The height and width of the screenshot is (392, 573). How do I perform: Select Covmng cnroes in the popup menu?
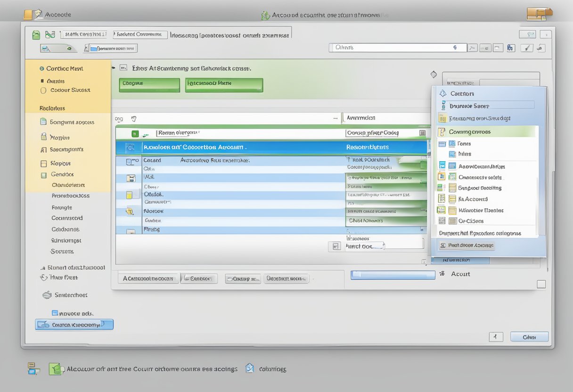click(476, 132)
